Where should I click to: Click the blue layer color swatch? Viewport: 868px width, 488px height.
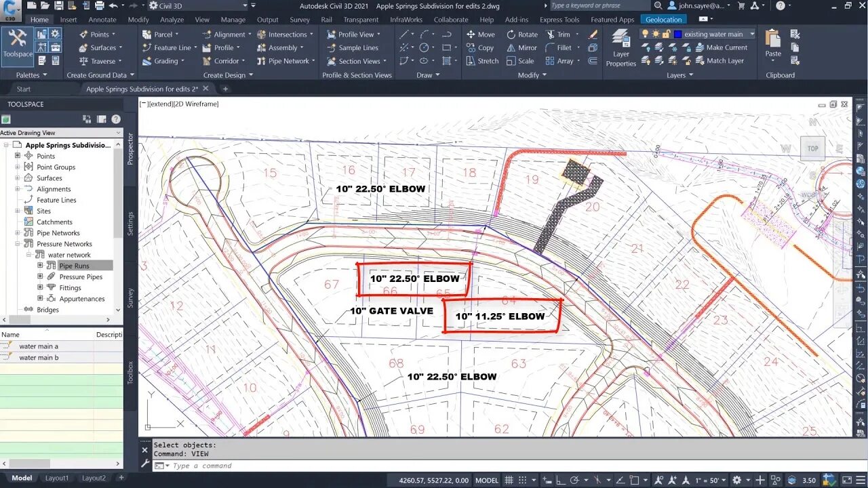677,34
